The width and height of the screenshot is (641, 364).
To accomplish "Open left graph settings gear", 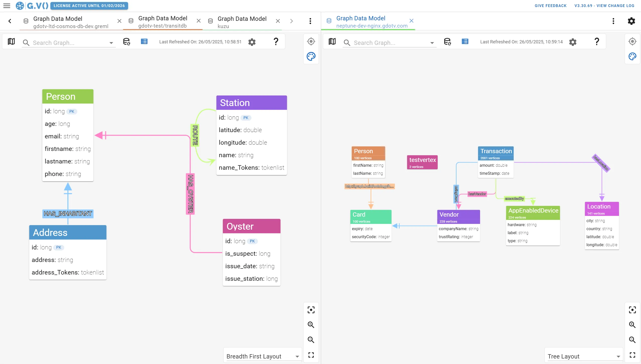I will tap(252, 42).
